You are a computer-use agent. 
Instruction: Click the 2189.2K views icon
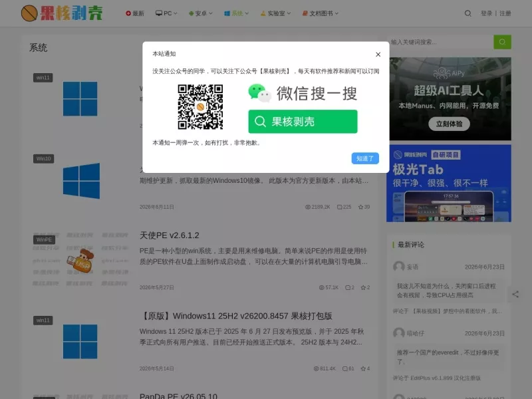pyautogui.click(x=308, y=207)
